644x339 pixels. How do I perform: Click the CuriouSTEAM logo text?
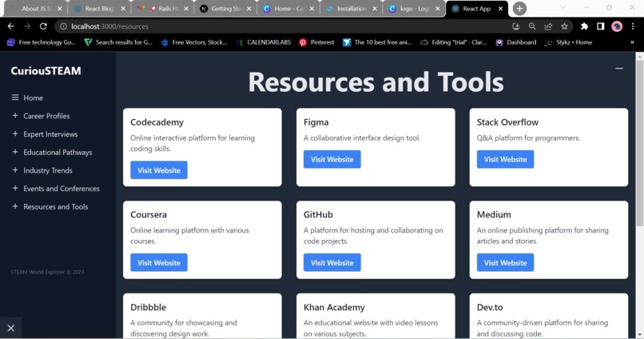click(46, 70)
